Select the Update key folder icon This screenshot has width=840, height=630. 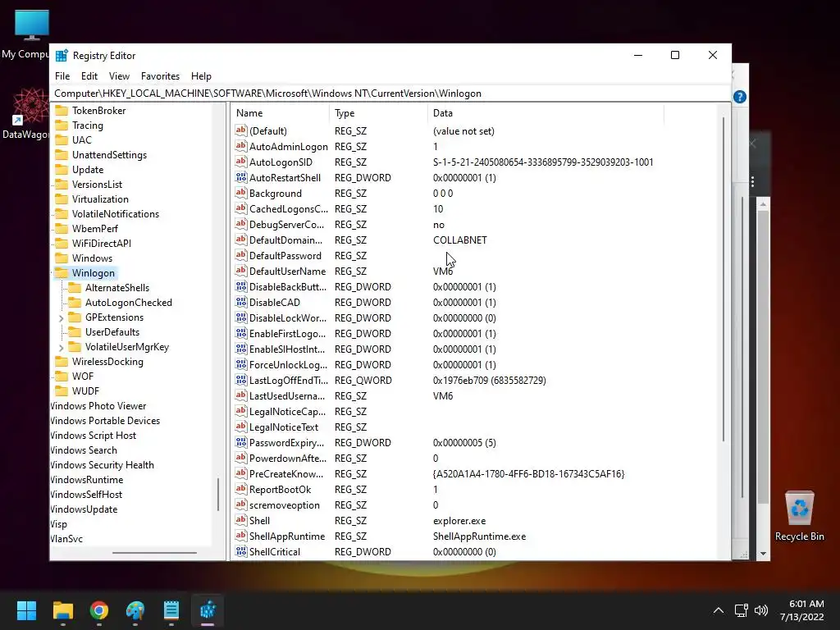click(x=62, y=169)
